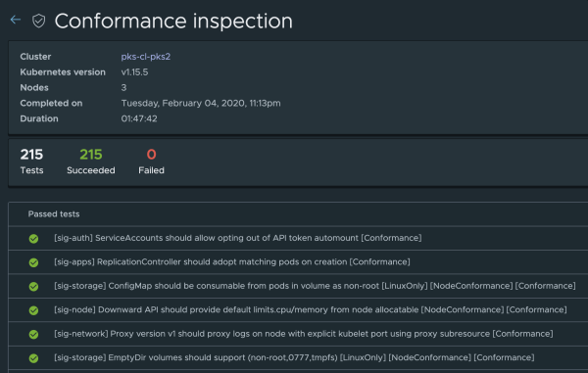Click green check icon for Downward API test
The width and height of the screenshot is (588, 373).
[x=33, y=310]
